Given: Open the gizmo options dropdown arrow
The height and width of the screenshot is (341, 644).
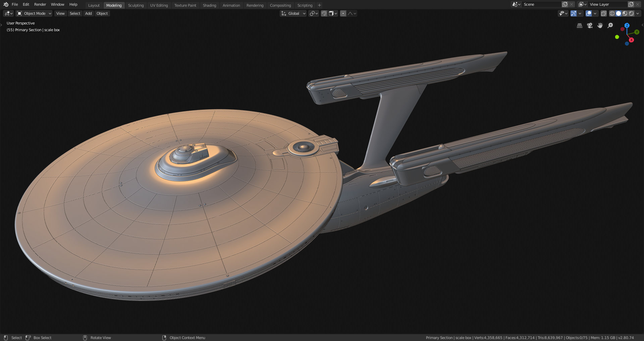Looking at the screenshot, I should tap(580, 13).
